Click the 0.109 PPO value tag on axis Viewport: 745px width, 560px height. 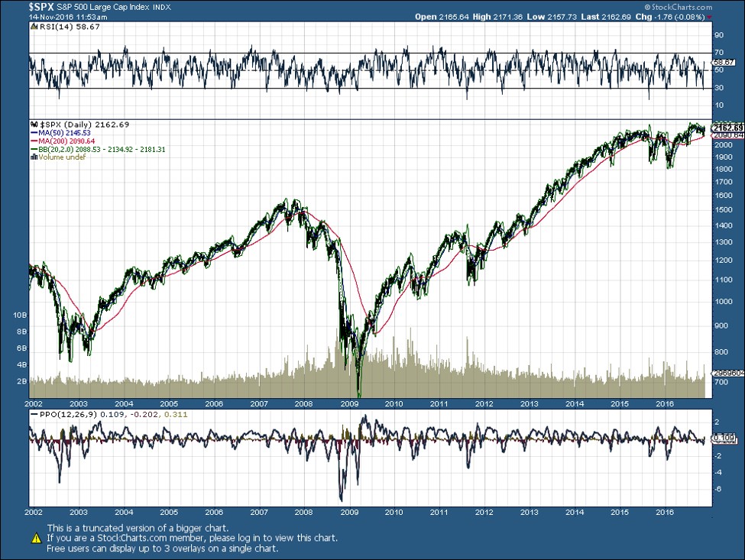(x=724, y=438)
